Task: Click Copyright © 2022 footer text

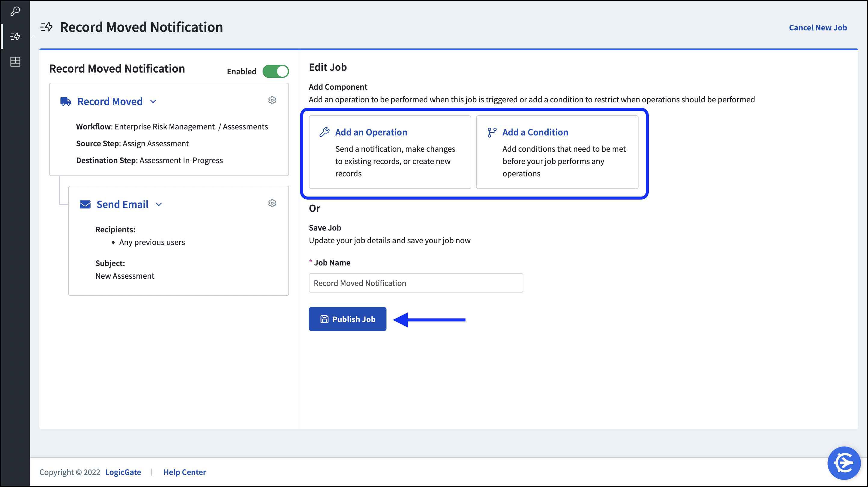Action: [70, 472]
